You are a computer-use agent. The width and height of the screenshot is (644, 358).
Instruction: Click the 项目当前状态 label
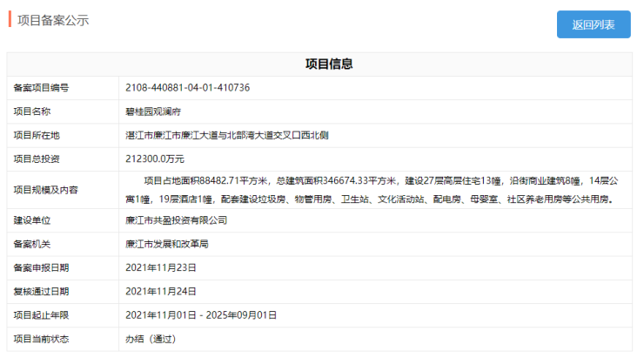coord(41,339)
